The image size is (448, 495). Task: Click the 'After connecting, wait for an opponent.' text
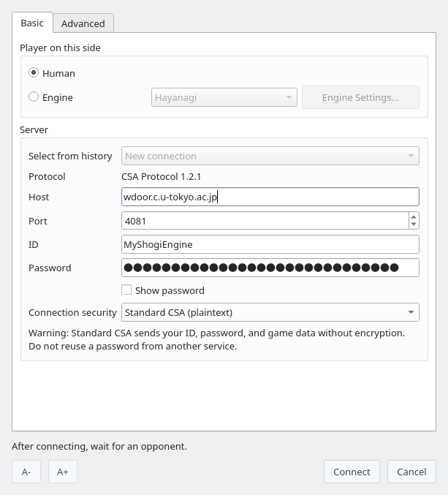(x=99, y=447)
